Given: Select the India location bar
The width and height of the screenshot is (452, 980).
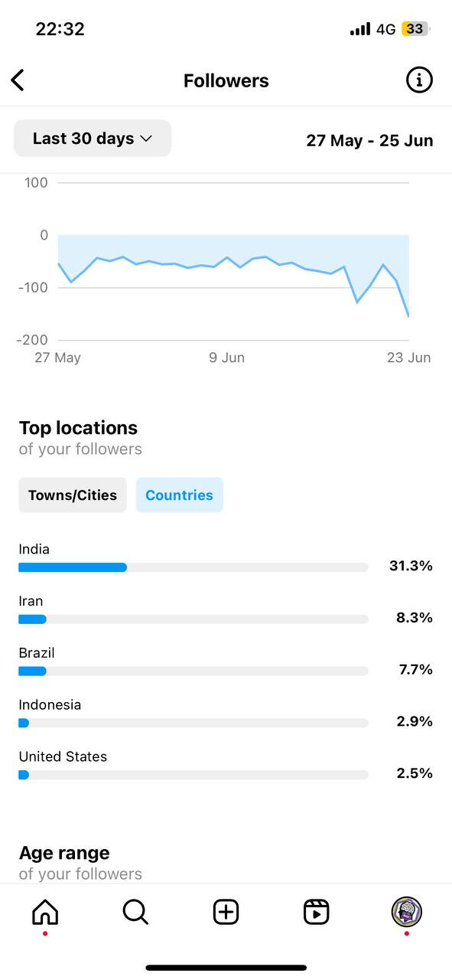Looking at the screenshot, I should pyautogui.click(x=193, y=567).
